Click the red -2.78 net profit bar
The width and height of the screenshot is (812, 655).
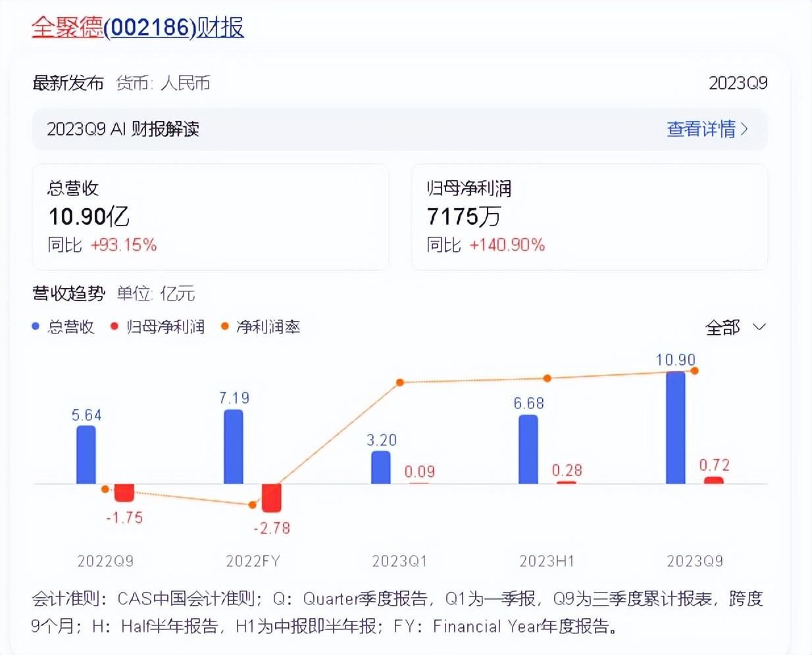[x=272, y=498]
